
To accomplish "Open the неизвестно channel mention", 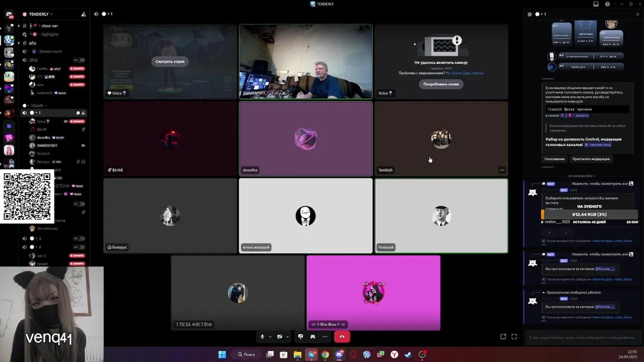I will (598, 145).
